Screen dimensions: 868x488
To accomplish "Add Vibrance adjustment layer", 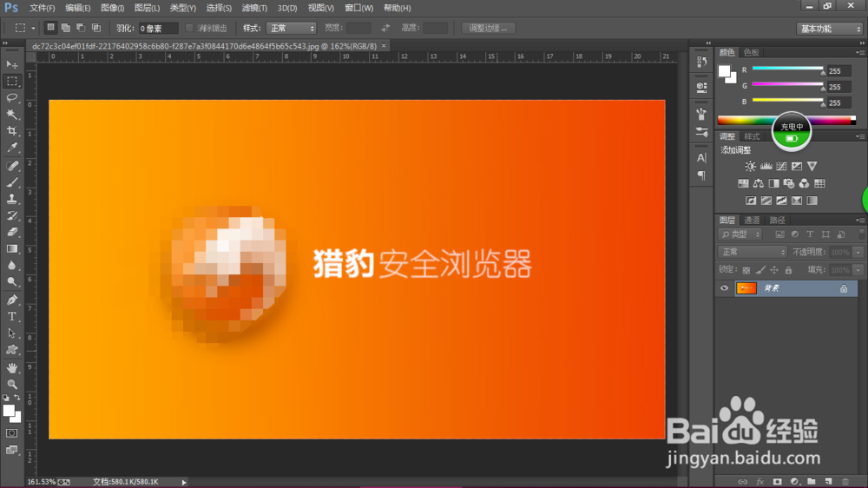I will click(x=812, y=166).
